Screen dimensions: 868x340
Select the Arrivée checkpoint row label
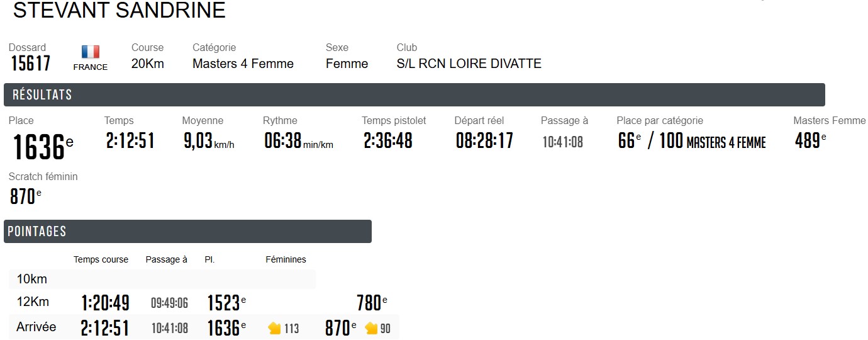click(x=36, y=327)
